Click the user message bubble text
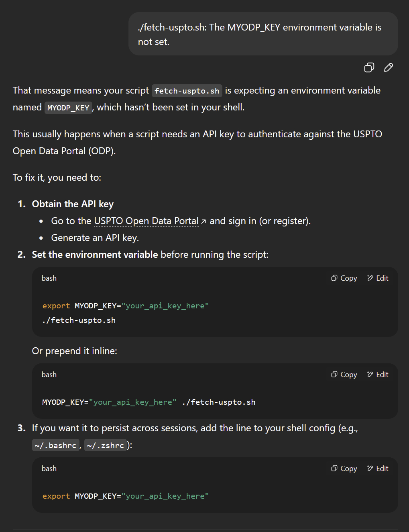 [259, 34]
